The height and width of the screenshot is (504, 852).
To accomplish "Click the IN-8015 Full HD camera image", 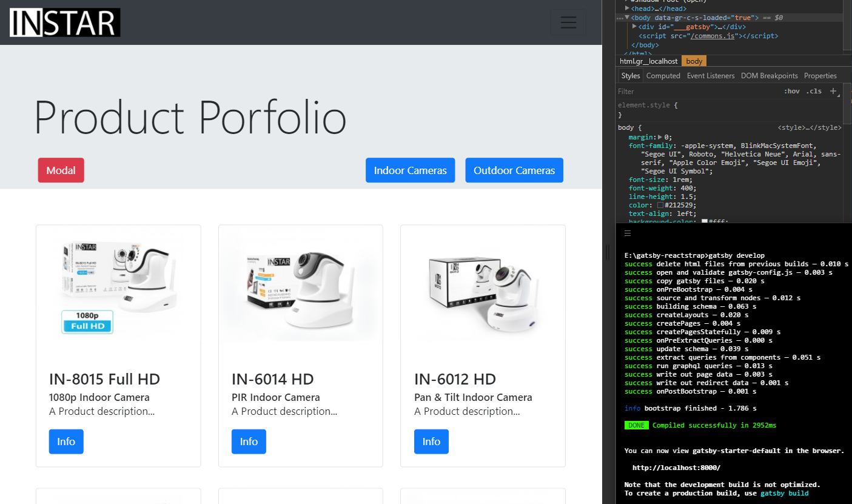I will click(118, 286).
